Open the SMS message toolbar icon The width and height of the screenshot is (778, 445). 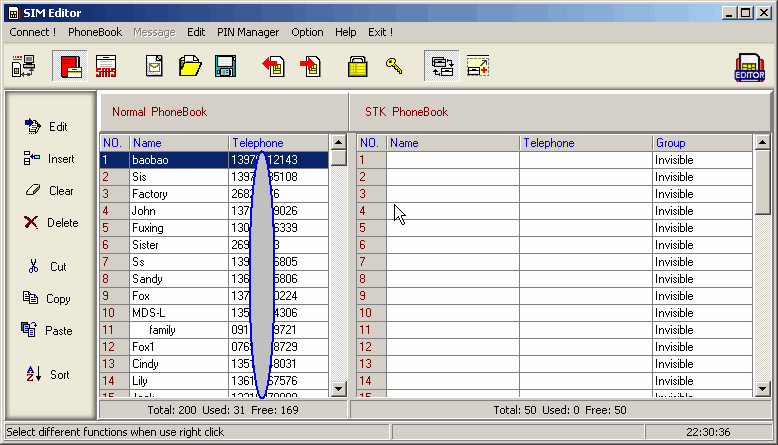pos(106,66)
